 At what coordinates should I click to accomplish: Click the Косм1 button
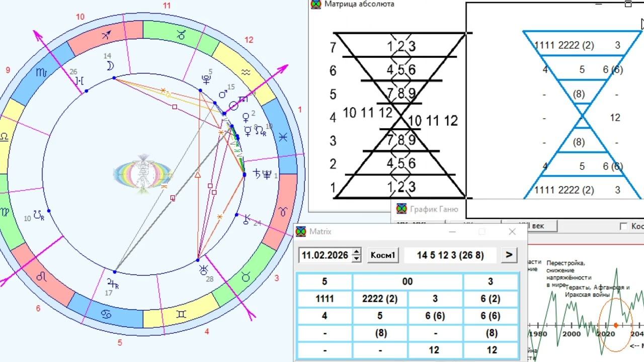point(383,255)
